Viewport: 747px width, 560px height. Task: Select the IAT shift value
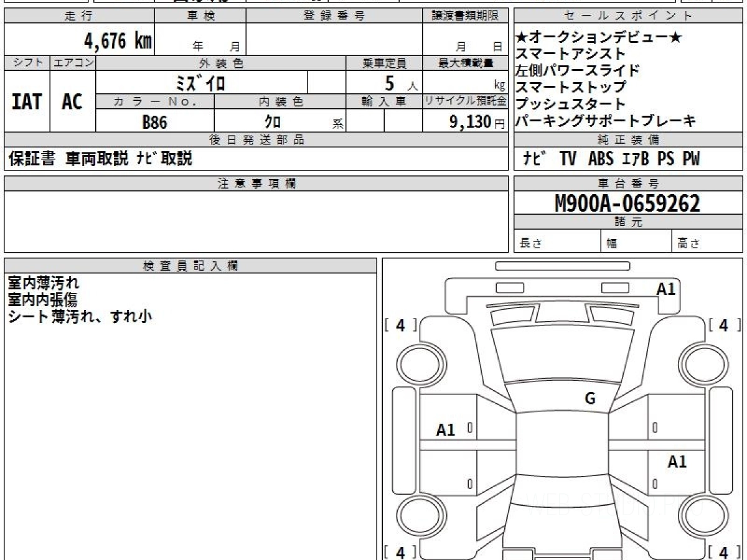click(x=27, y=101)
